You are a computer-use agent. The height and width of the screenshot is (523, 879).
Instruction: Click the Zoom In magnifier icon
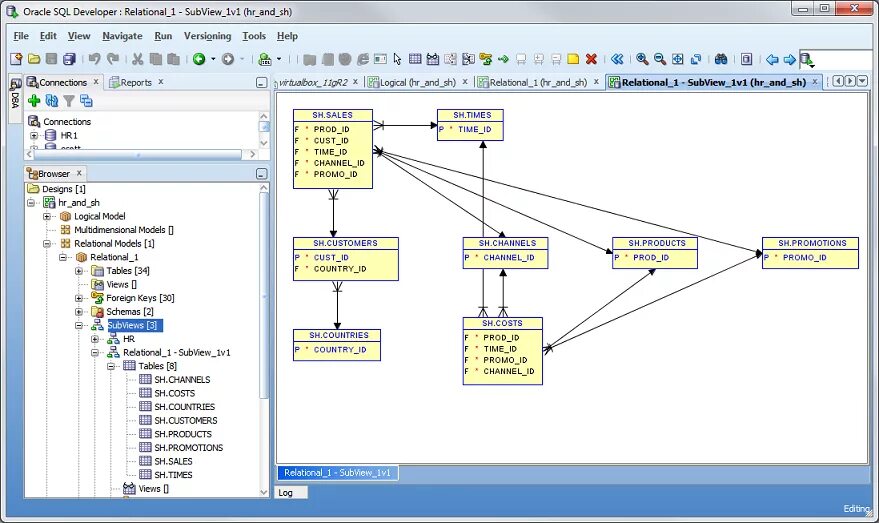tap(642, 59)
